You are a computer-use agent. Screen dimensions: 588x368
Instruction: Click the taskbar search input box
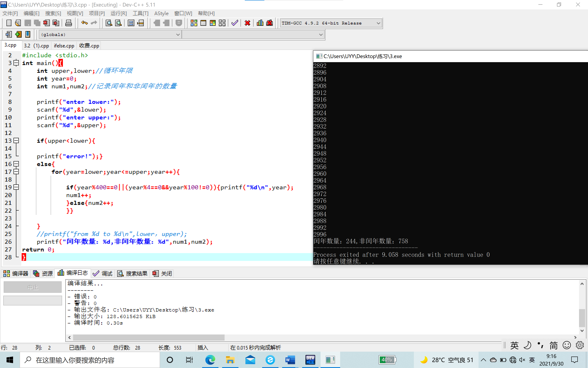[x=90, y=360]
